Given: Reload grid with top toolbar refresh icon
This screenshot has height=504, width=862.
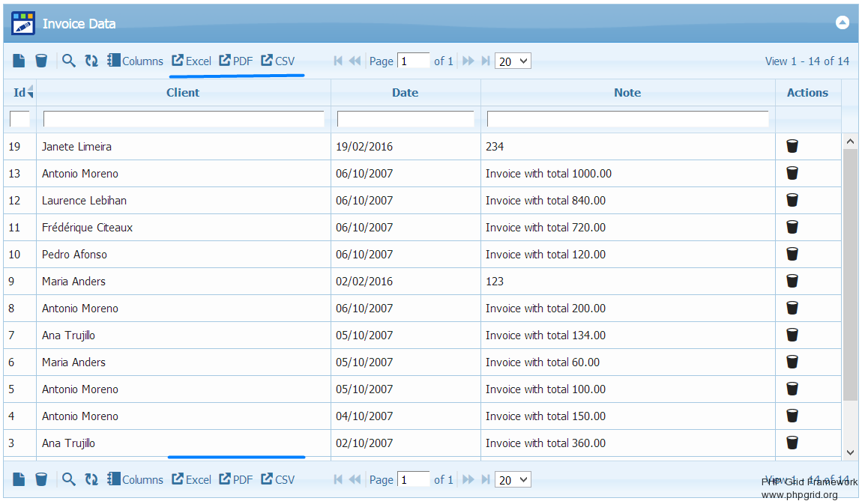Looking at the screenshot, I should [x=91, y=61].
